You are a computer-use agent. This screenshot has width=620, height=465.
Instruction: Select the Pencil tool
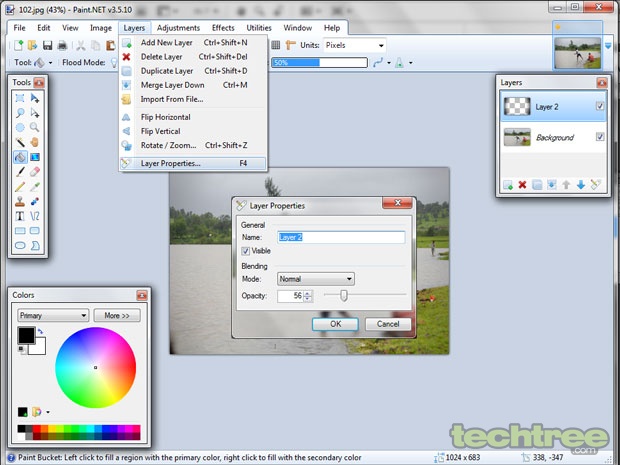[x=20, y=187]
